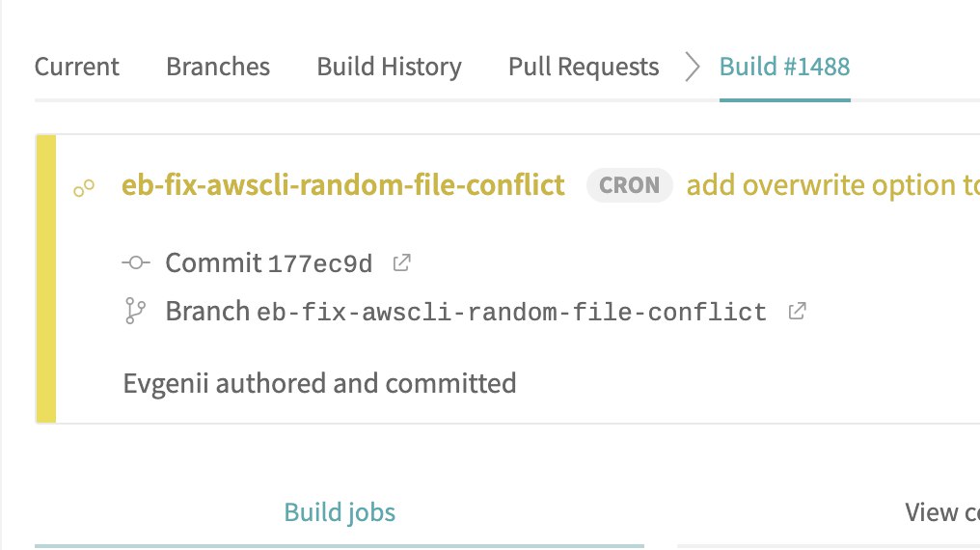Go to the Build History tab
Image resolution: width=980 pixels, height=550 pixels.
[390, 67]
